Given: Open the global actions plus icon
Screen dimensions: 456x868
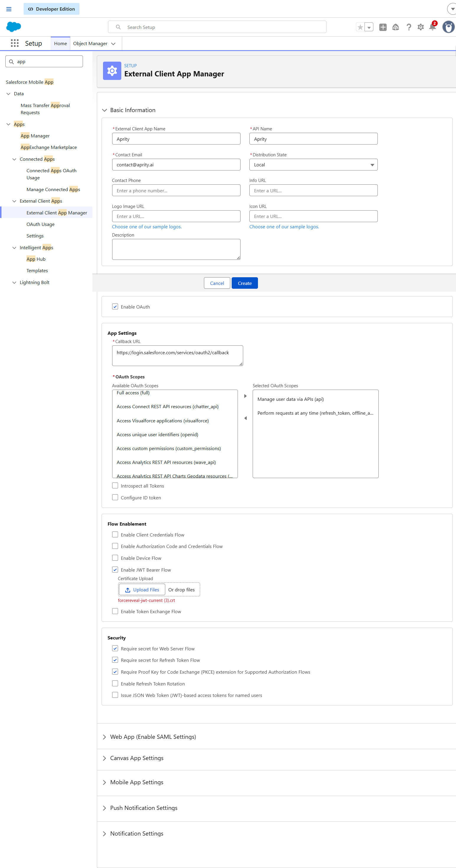Looking at the screenshot, I should tap(383, 27).
